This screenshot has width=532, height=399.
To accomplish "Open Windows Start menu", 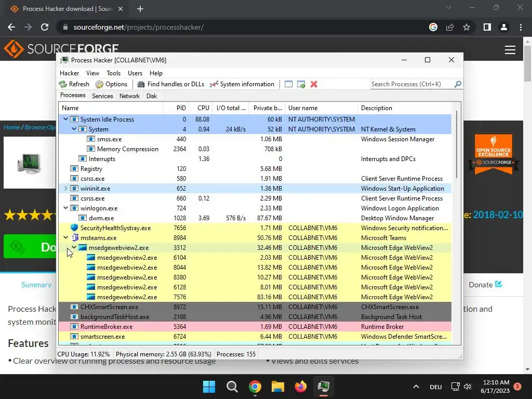I will (209, 387).
